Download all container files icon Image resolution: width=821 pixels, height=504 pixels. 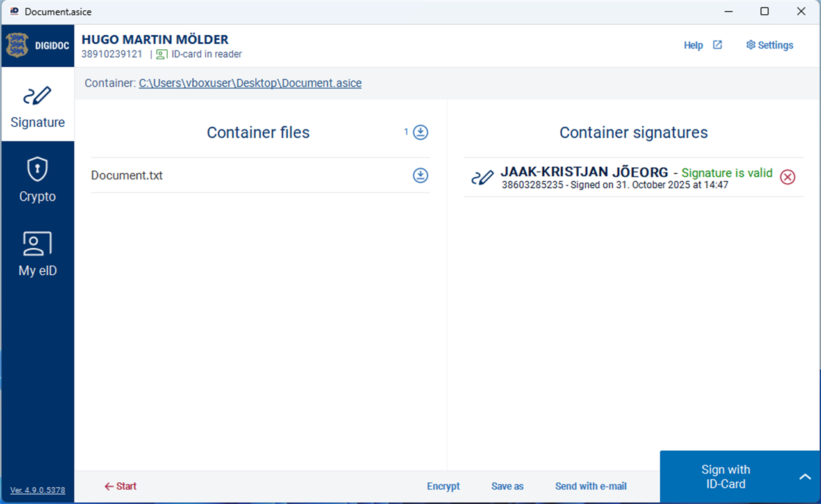tap(420, 133)
